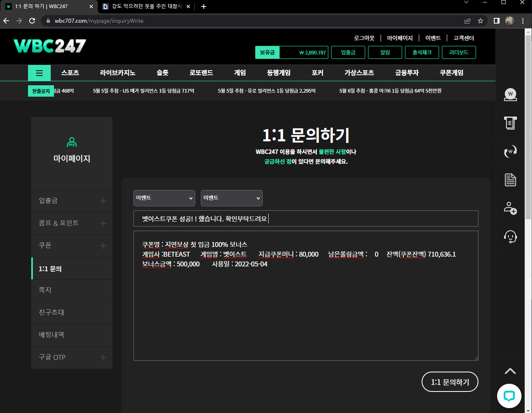Open the second 이벤트 subcategory dropdown
This screenshot has height=413, width=532.
[x=232, y=198]
